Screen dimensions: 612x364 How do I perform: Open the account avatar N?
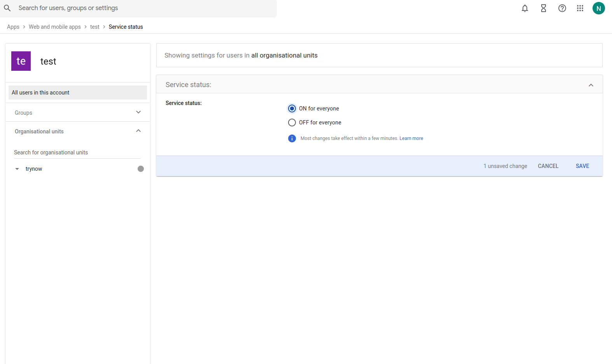point(599,8)
